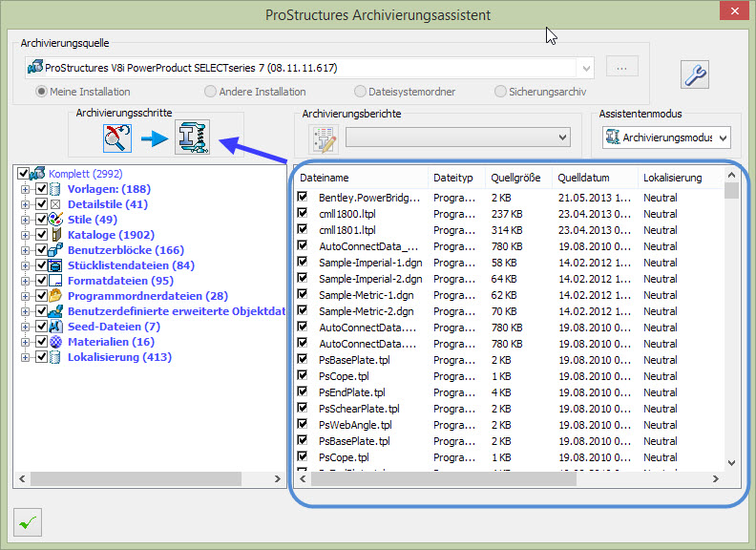Toggle the Vorlagen (188) checkbox
This screenshot has width=756, height=550.
click(x=41, y=189)
